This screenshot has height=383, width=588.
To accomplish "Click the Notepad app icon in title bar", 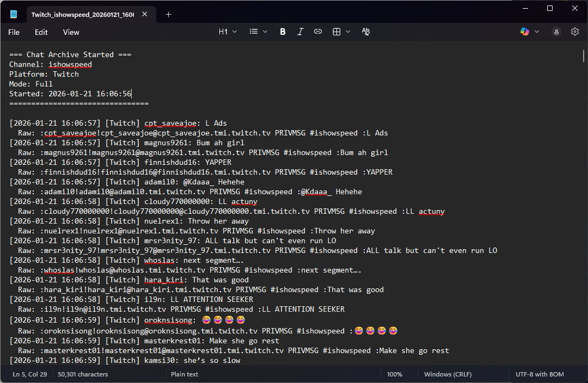I will pyautogui.click(x=14, y=14).
